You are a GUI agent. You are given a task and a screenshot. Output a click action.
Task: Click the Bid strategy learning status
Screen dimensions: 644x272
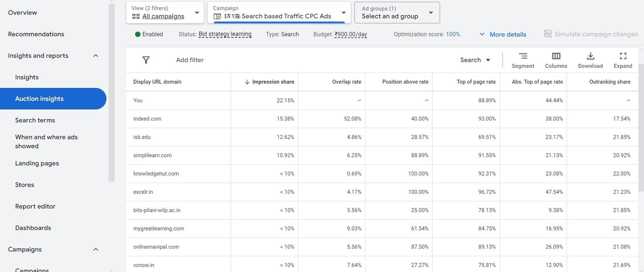click(x=225, y=34)
